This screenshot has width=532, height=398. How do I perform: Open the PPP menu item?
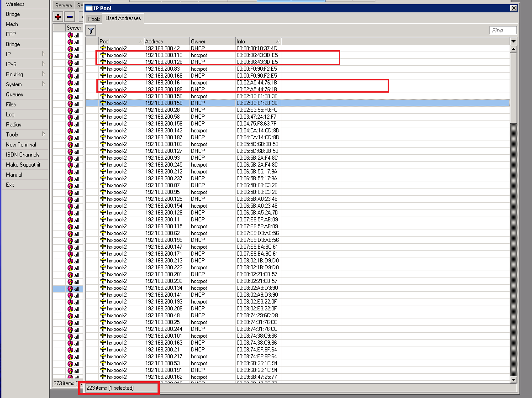pyautogui.click(x=11, y=34)
